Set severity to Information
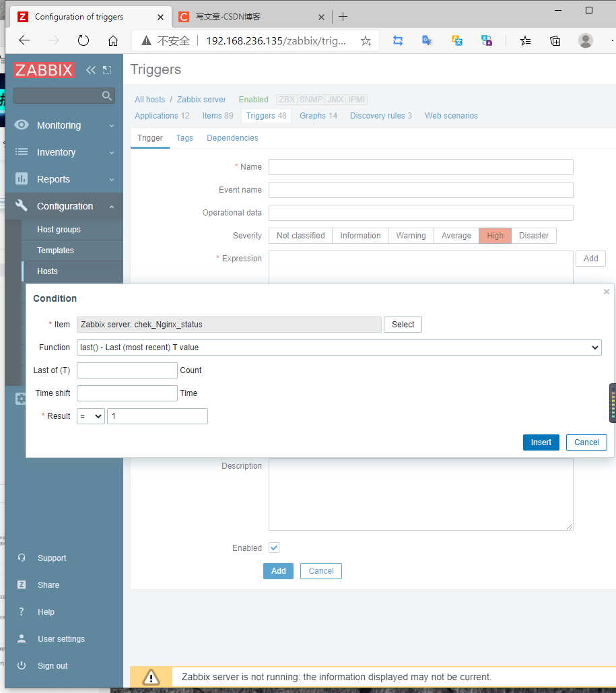The height and width of the screenshot is (693, 616). [x=360, y=236]
